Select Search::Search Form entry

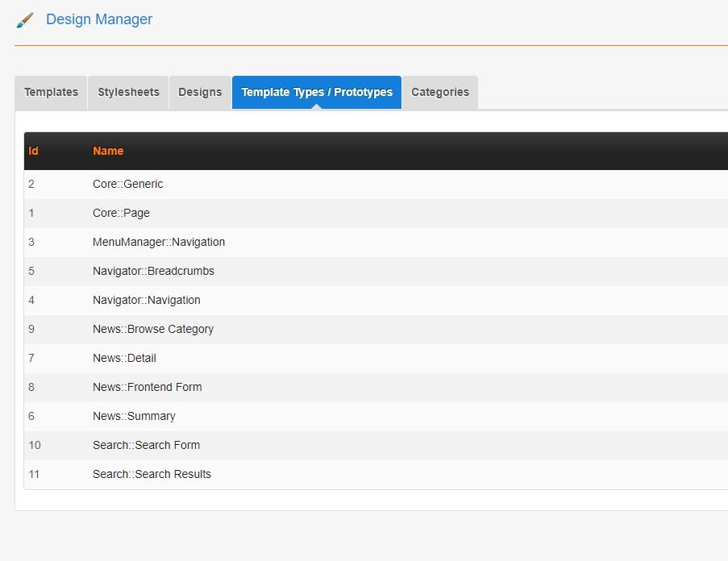tap(146, 445)
